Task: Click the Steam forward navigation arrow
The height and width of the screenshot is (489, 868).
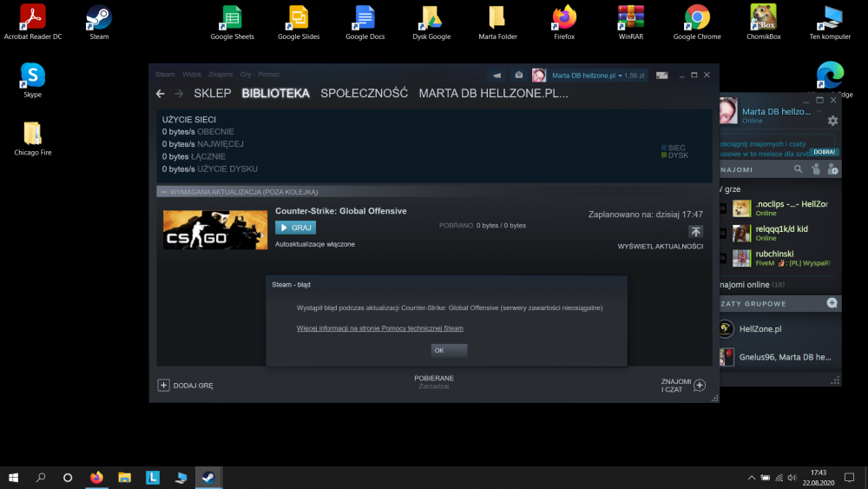Action: (x=178, y=94)
